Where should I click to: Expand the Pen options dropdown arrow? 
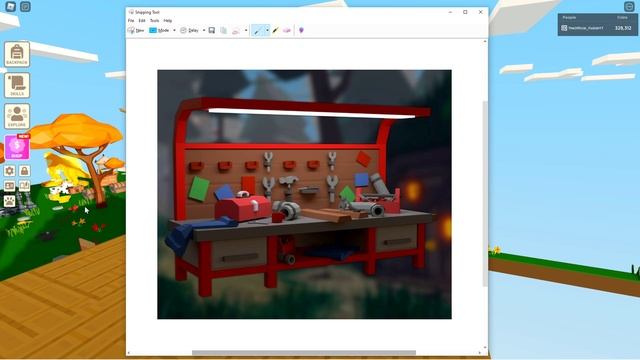pyautogui.click(x=267, y=30)
